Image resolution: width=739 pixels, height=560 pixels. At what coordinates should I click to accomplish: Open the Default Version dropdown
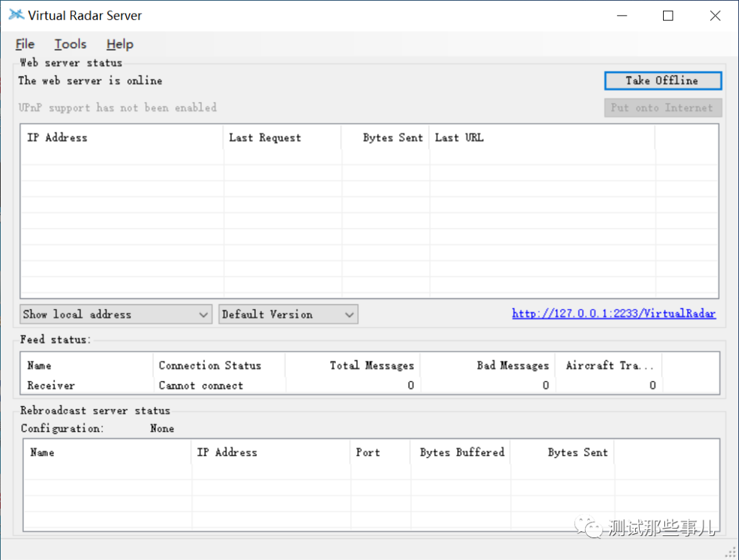[x=288, y=314]
